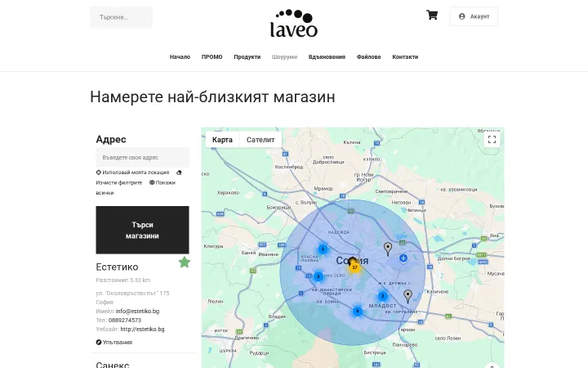Go to the laveo logo home page
This screenshot has height=368, width=588.
click(x=294, y=23)
